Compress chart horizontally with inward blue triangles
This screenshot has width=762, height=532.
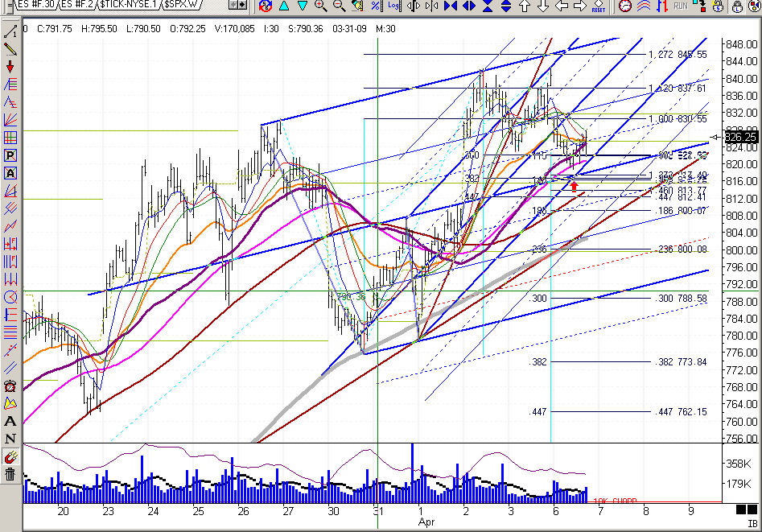(x=451, y=6)
